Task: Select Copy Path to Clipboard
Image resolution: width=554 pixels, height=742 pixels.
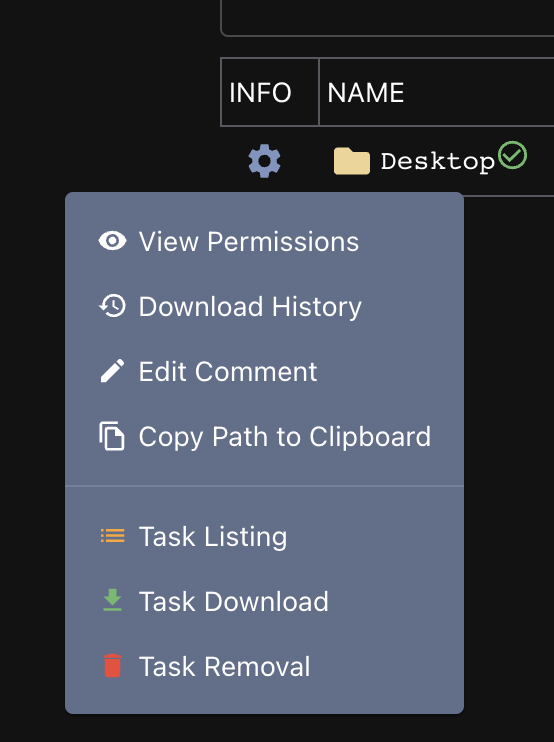Action: (264, 436)
